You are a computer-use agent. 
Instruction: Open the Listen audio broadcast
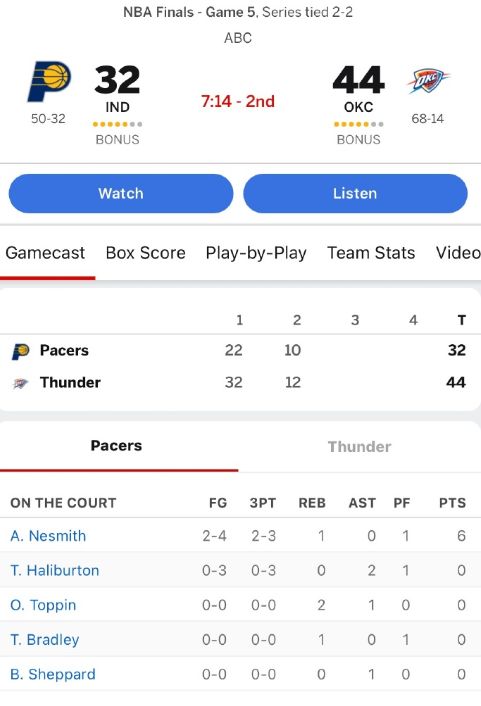point(355,194)
